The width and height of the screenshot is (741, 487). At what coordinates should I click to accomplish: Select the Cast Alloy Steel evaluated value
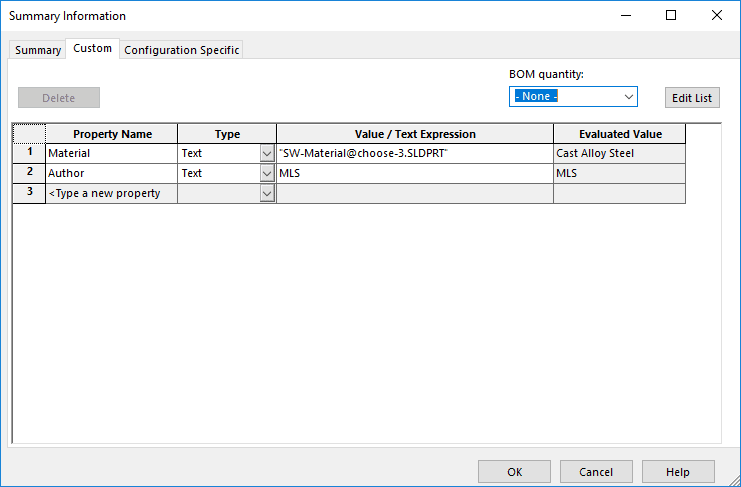tap(620, 154)
